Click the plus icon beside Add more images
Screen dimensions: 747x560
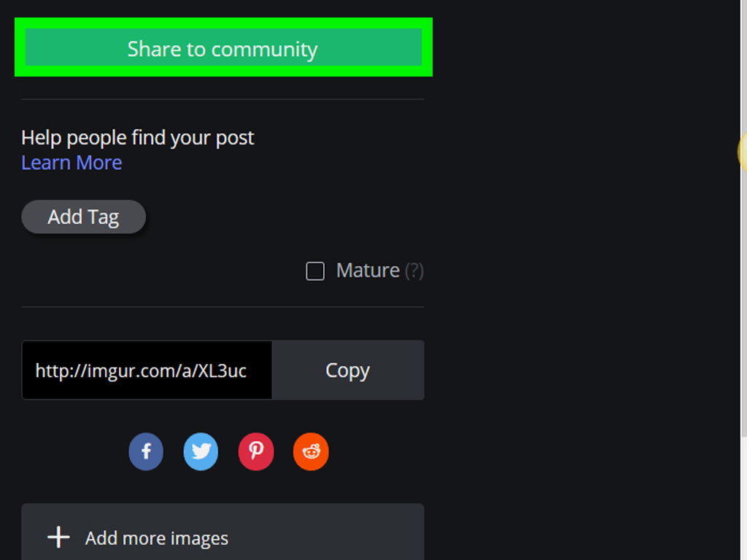[58, 537]
